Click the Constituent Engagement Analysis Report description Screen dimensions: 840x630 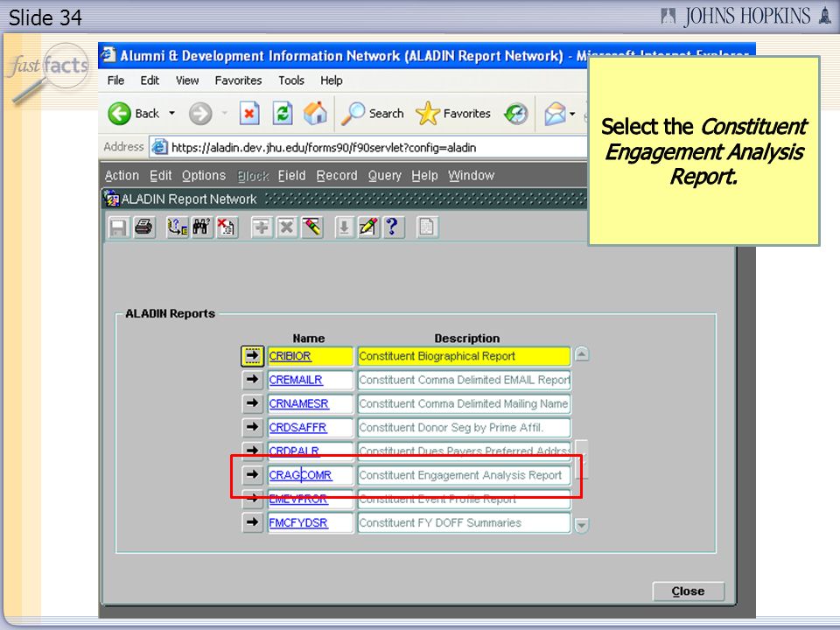464,475
